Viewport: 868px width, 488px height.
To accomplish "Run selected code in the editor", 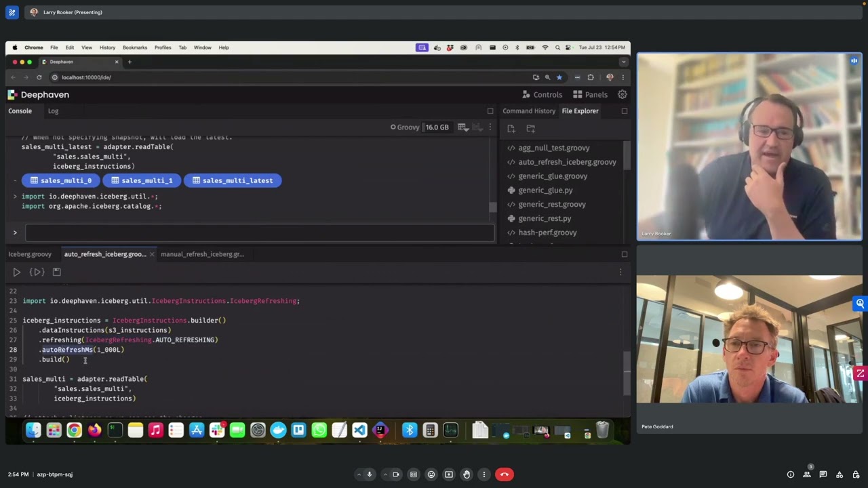I will [37, 272].
